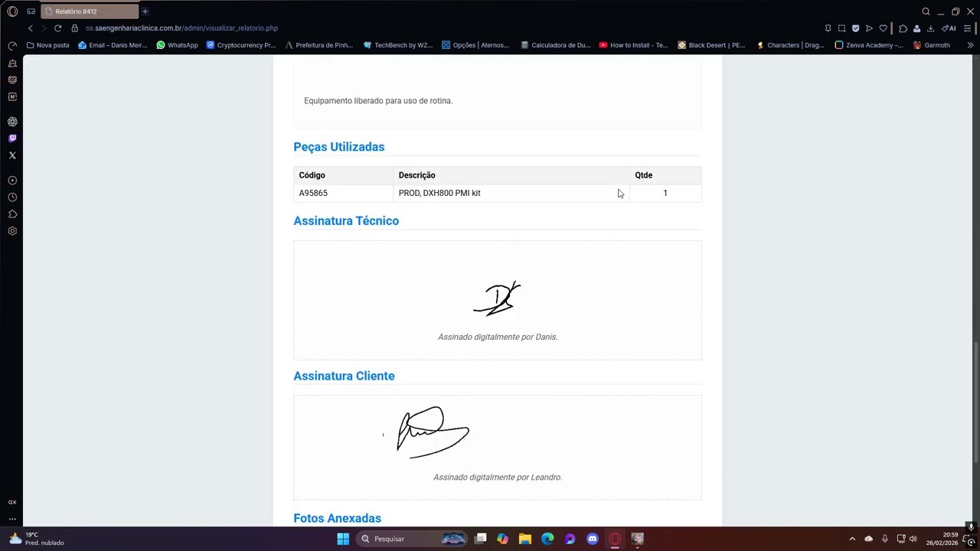The width and height of the screenshot is (980, 551).
Task: Search in open tabs
Action: [926, 11]
